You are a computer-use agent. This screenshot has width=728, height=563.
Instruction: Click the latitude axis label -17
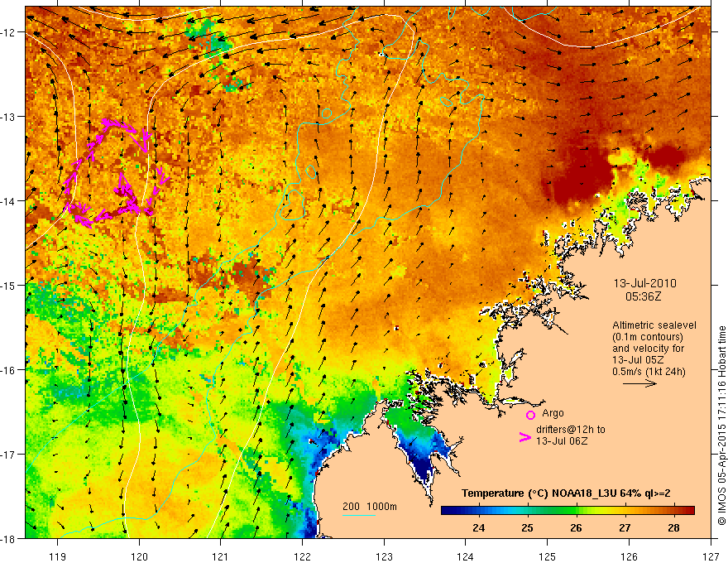click(x=8, y=454)
